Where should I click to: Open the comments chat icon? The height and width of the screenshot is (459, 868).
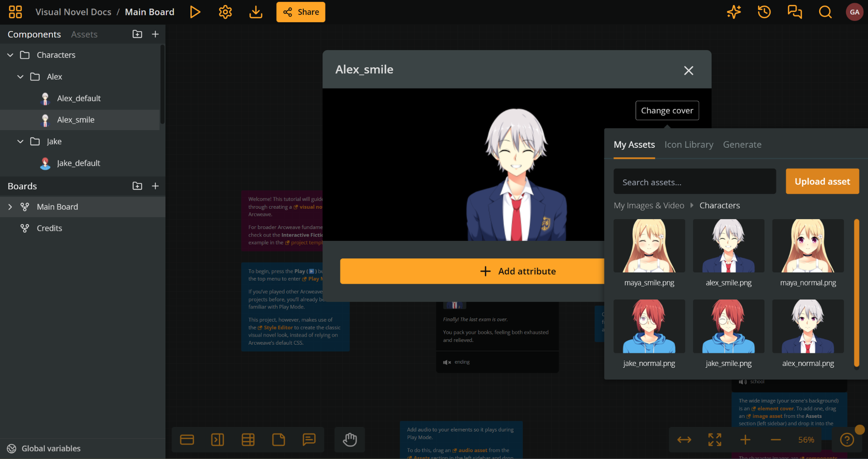(x=794, y=12)
